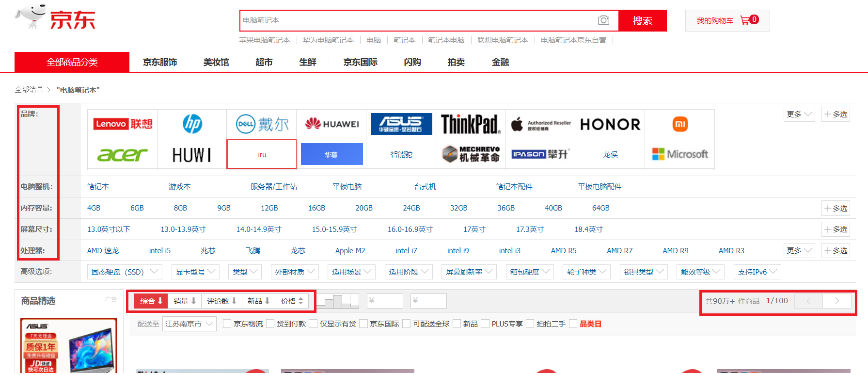Open 屏幕刷新率 dropdown

469,272
